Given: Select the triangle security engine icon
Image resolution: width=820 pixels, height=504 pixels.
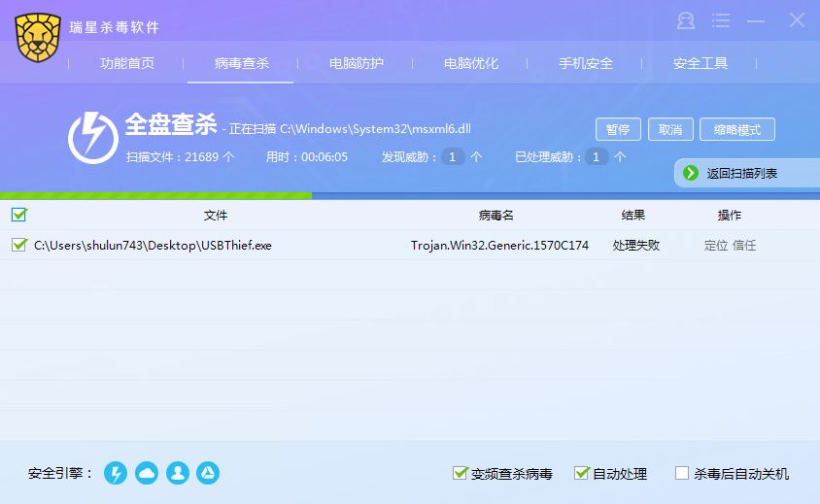Looking at the screenshot, I should tap(208, 473).
